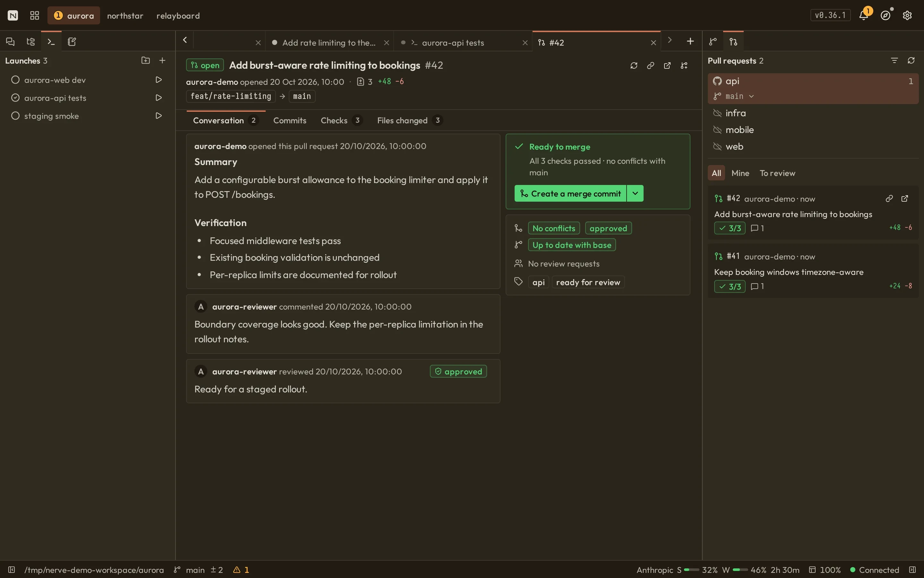
Task: Select the To review filter
Action: tap(777, 173)
